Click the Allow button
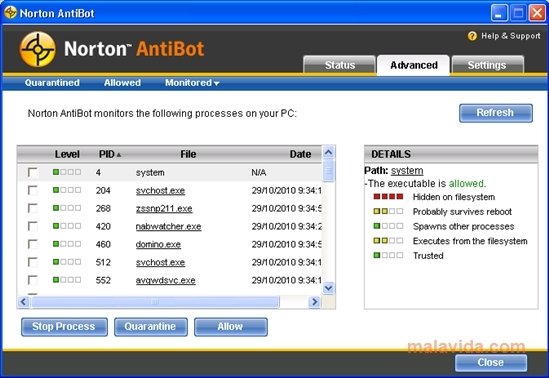This screenshot has width=549, height=378. click(231, 327)
